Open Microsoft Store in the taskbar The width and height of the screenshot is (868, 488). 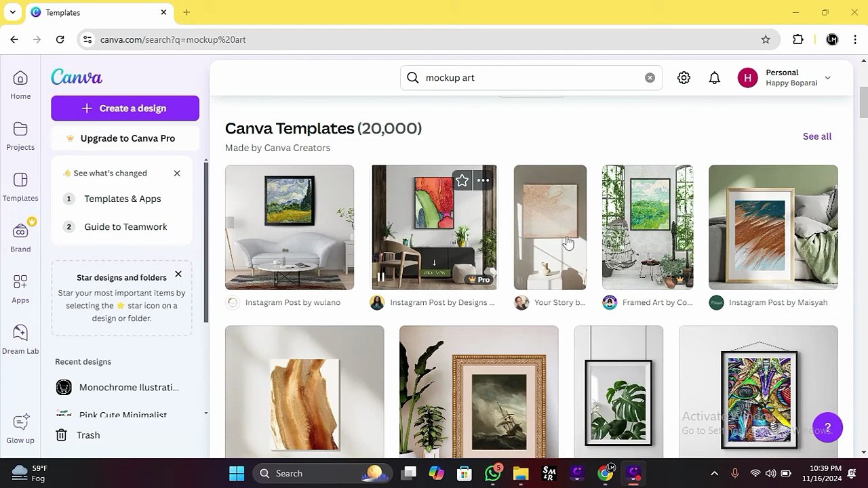pyautogui.click(x=465, y=473)
